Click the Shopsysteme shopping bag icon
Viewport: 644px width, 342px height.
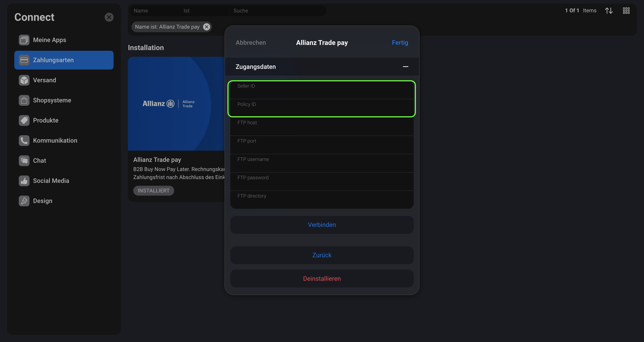pyautogui.click(x=24, y=101)
